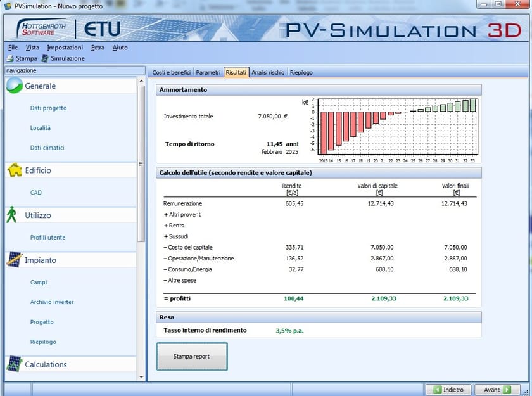Viewport: 532px width, 396px height.
Task: Open the Impostazioni menu
Action: click(x=66, y=47)
